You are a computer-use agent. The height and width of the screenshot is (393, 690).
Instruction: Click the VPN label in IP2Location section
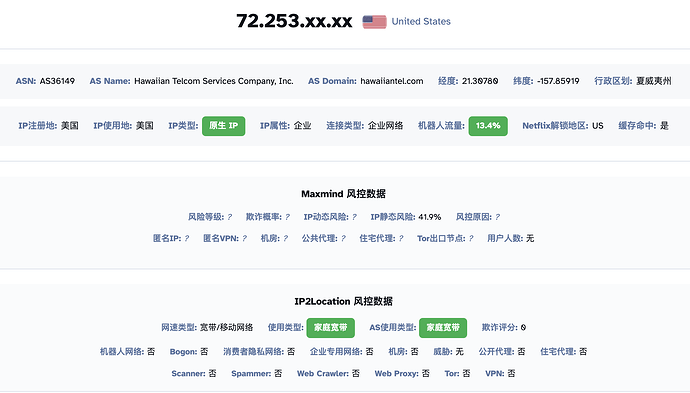495,374
